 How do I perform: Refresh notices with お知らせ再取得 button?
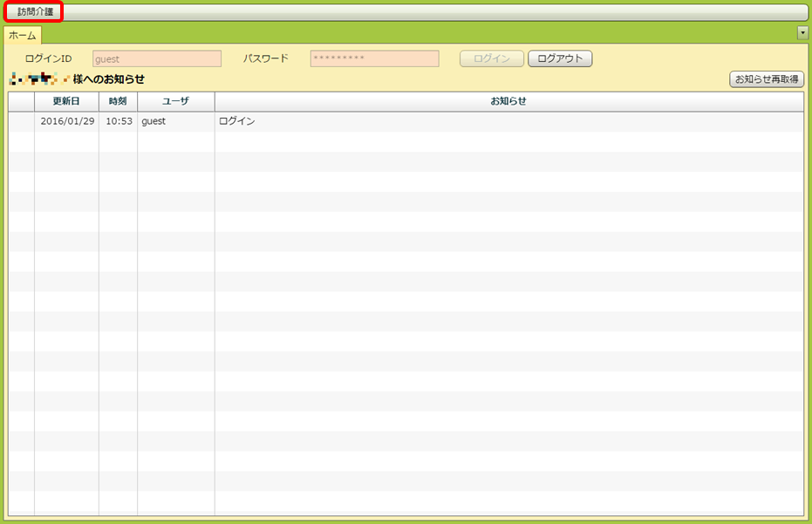(767, 79)
